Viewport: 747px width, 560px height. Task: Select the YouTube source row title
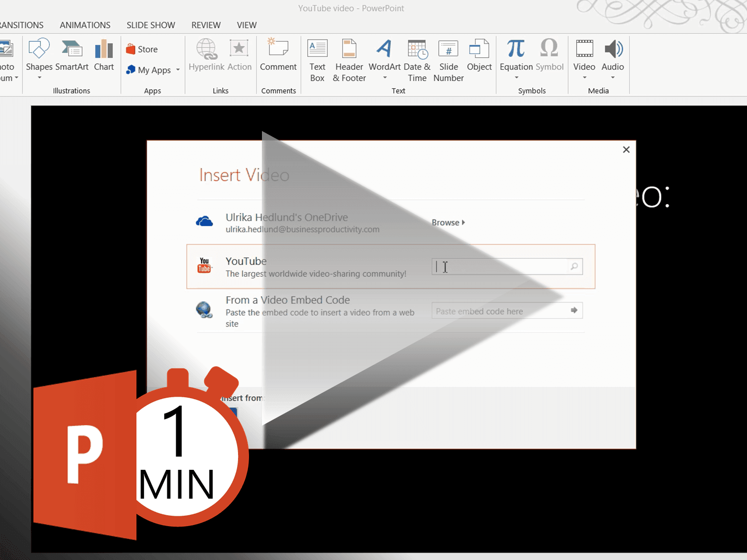click(246, 261)
